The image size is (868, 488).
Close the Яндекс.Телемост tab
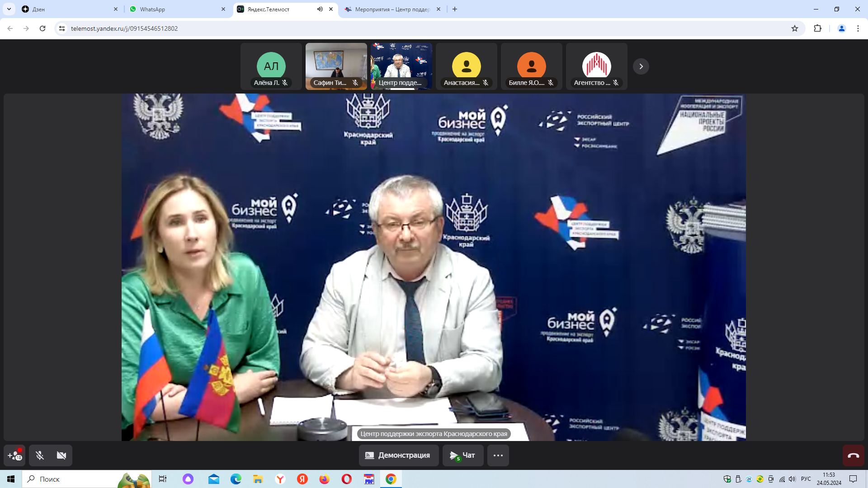point(331,9)
